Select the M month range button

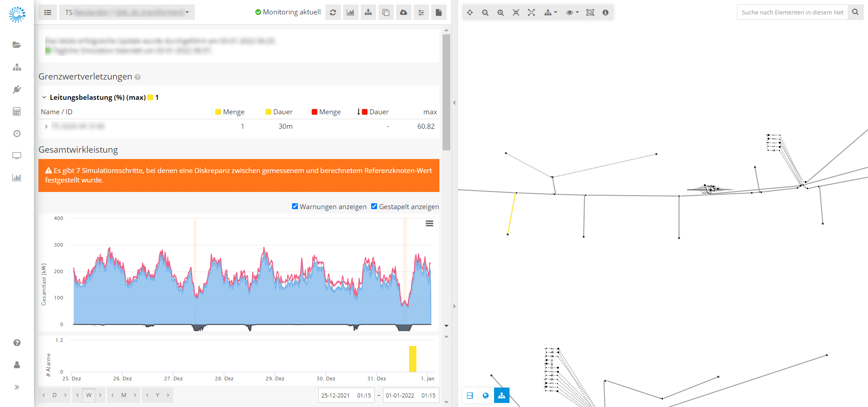[123, 395]
